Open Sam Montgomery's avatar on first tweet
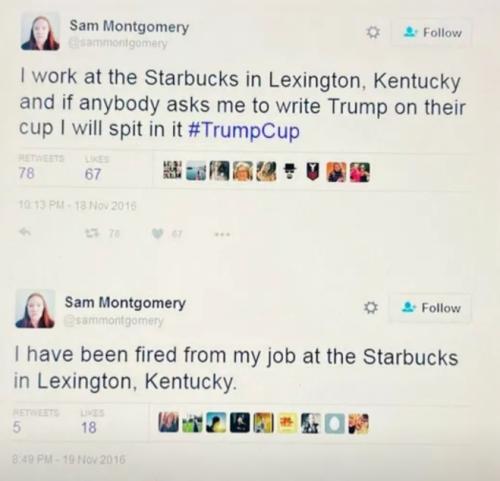The image size is (500, 481). [x=40, y=32]
